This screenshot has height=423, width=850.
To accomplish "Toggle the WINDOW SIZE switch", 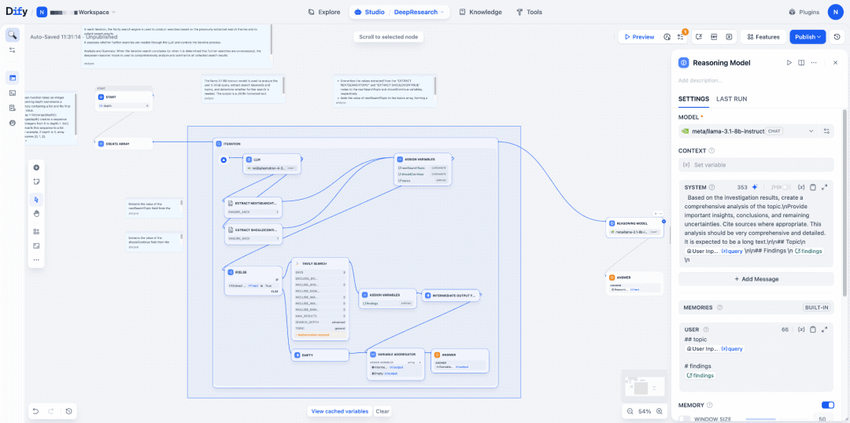I will click(684, 419).
